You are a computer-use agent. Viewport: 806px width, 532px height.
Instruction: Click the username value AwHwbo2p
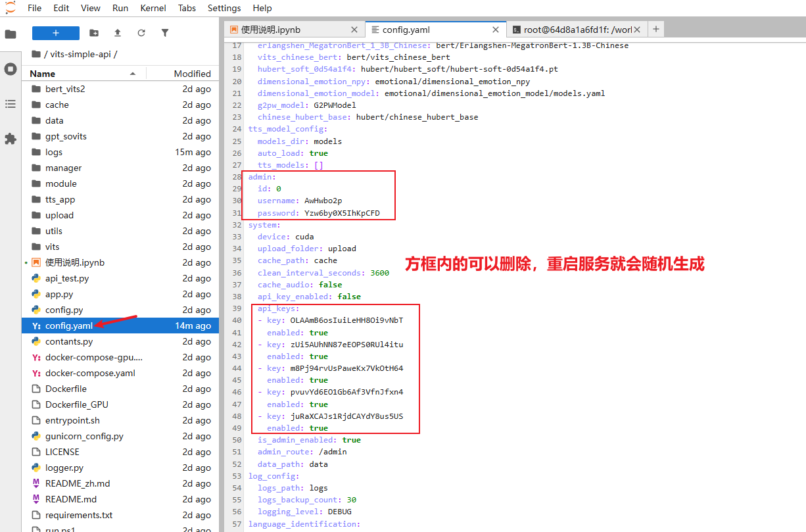click(x=323, y=201)
